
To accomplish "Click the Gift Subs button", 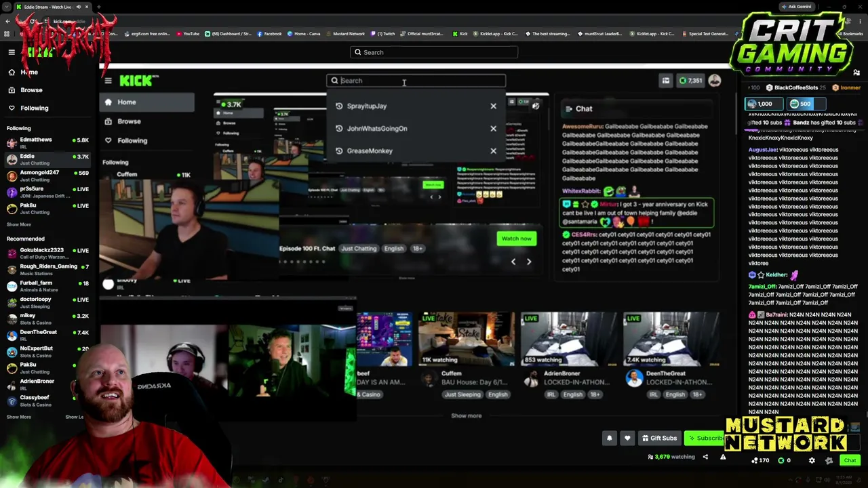I will click(659, 439).
